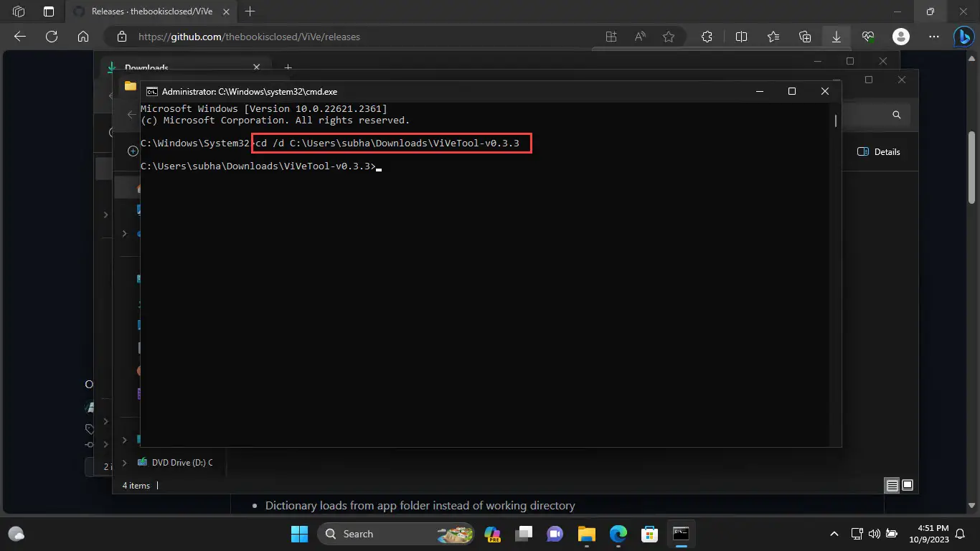The image size is (980, 551).
Task: Open Microsoft Store from taskbar
Action: point(650,534)
